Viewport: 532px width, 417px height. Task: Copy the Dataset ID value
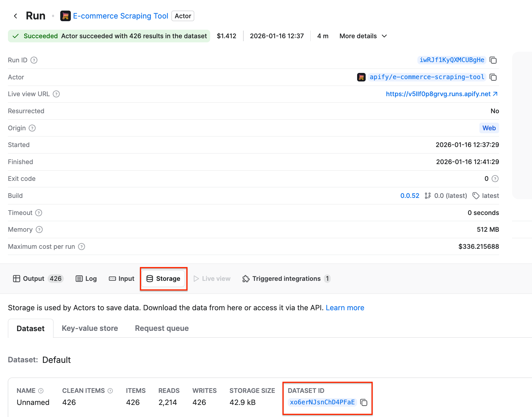[x=364, y=402]
